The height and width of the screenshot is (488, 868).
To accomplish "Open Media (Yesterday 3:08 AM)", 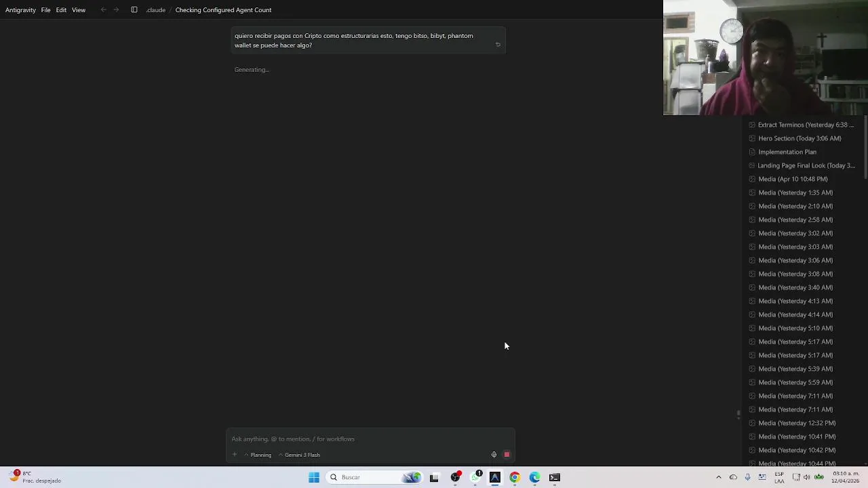I will coord(795,274).
